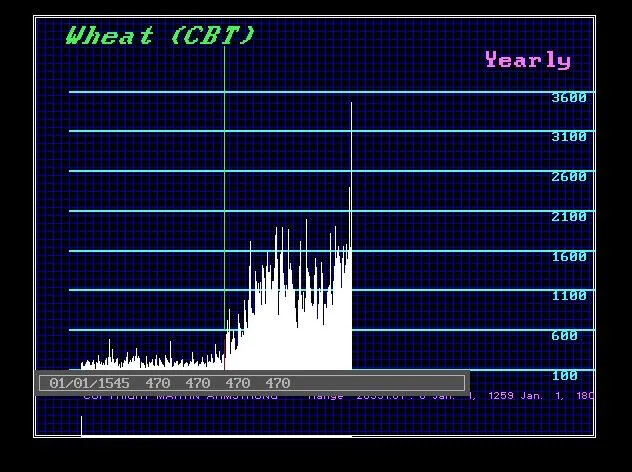Click the 600 price axis label
This screenshot has height=472, width=632.
564,335
